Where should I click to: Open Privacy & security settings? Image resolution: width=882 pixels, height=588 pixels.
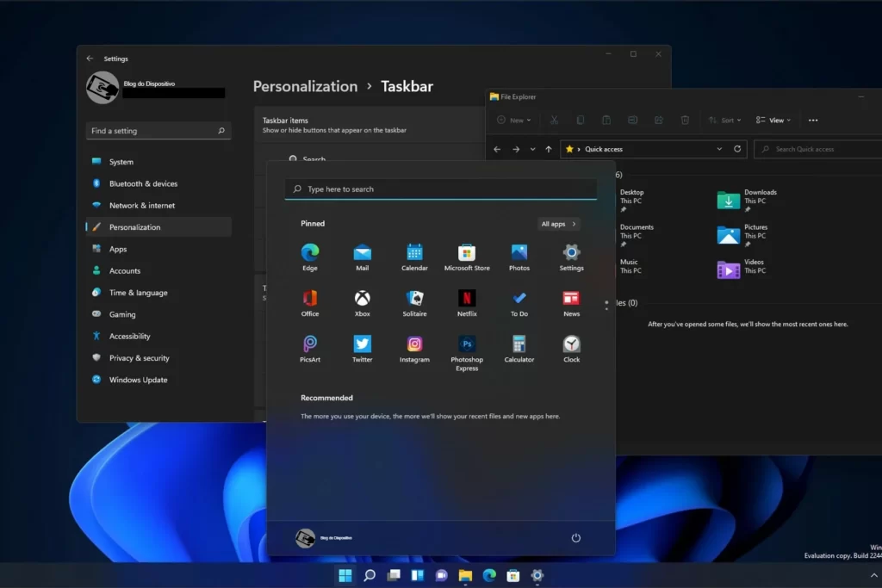click(158, 358)
